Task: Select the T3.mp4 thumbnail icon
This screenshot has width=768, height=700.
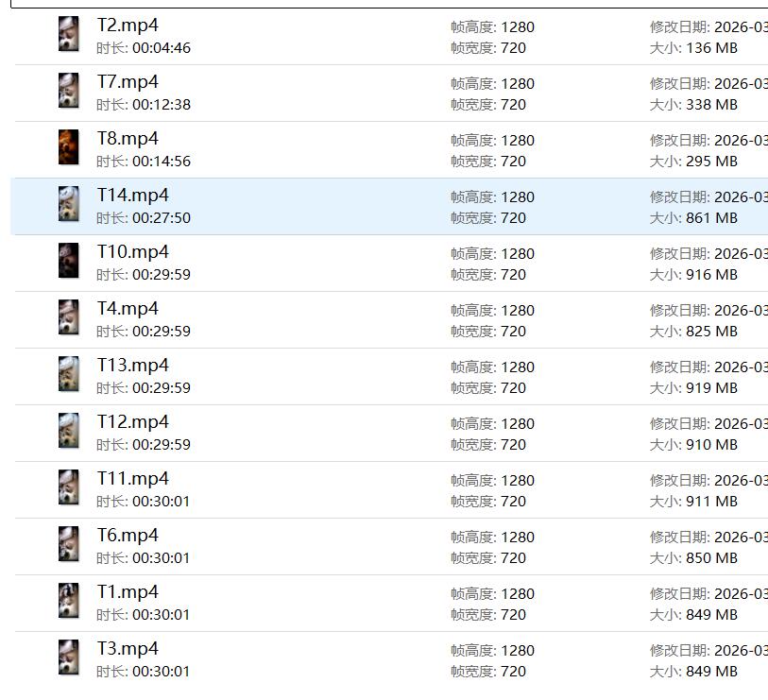Action: click(69, 657)
